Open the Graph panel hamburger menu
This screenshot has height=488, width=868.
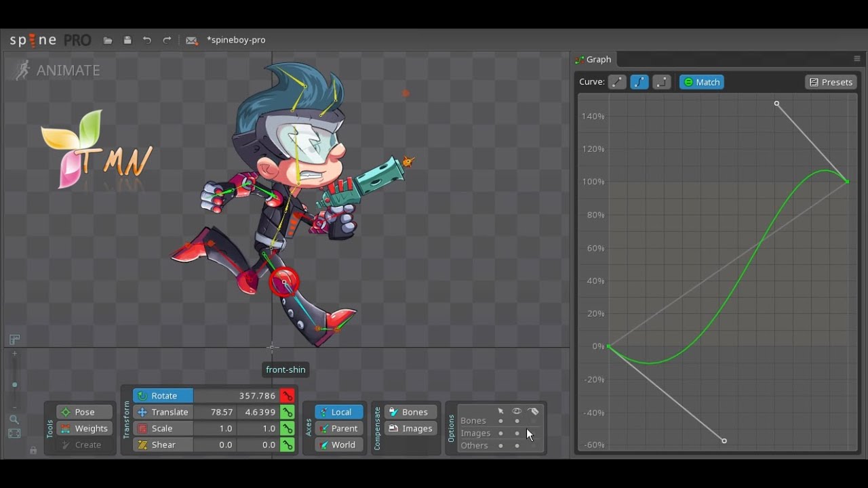(857, 59)
